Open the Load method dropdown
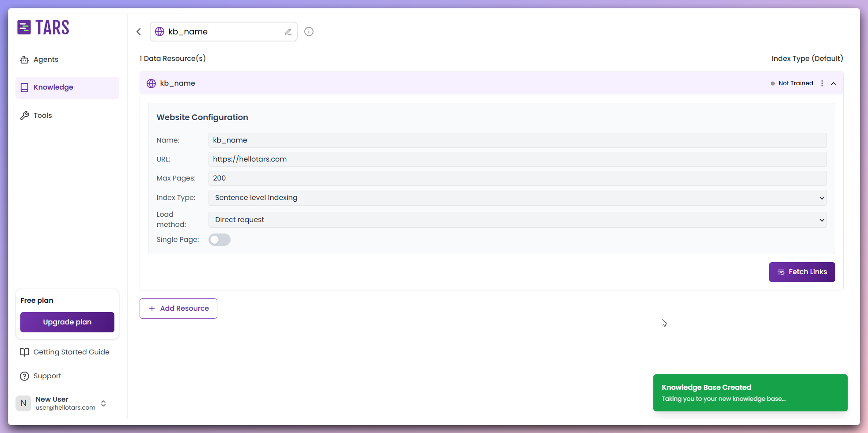The height and width of the screenshot is (433, 868). (x=517, y=220)
